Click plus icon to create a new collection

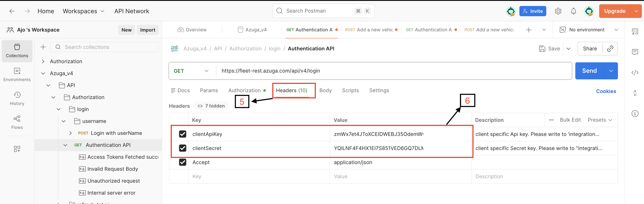[x=43, y=47]
